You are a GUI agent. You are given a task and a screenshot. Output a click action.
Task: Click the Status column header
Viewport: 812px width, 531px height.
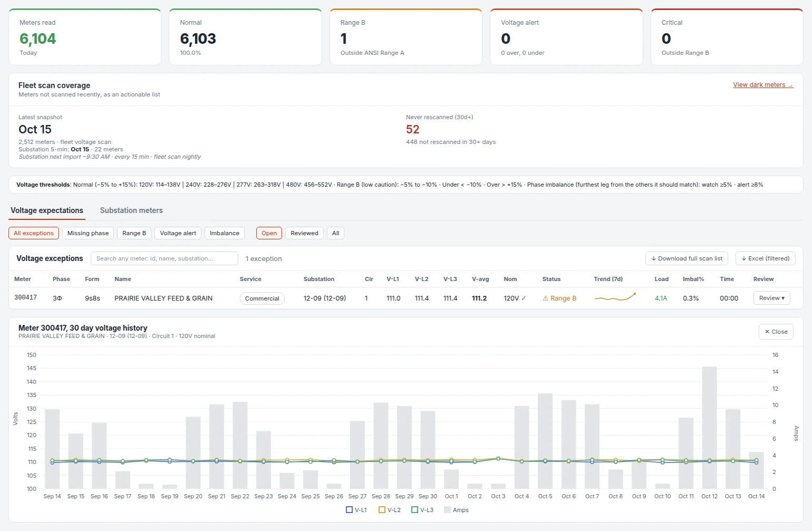[552, 279]
